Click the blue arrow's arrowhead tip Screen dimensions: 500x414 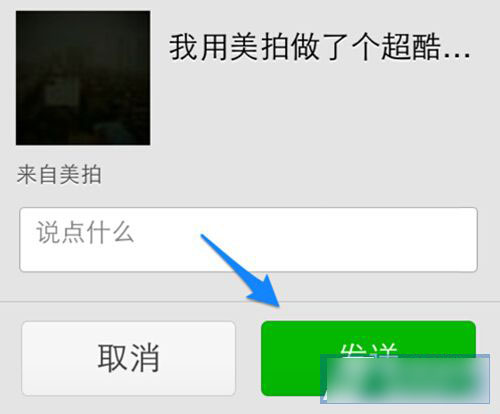coord(279,302)
